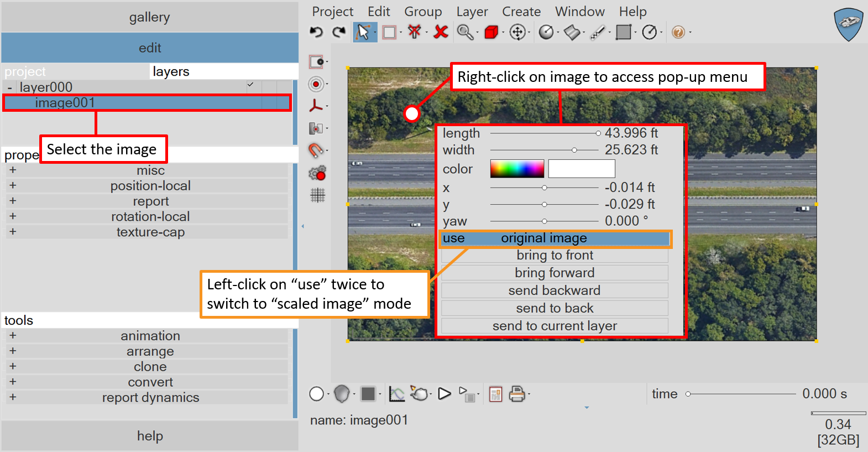Select the arrow pick tool

pyautogui.click(x=363, y=32)
